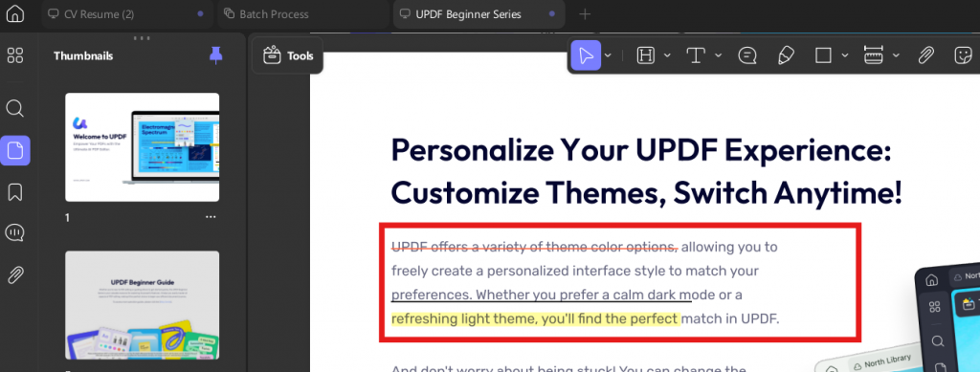This screenshot has height=372, width=980.
Task: Select the pencil drawing tool
Action: click(x=786, y=55)
